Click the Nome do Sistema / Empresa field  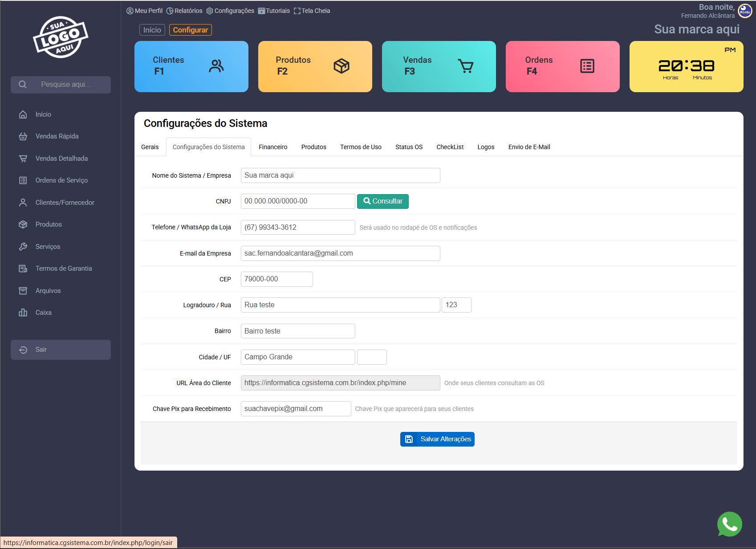pos(341,175)
